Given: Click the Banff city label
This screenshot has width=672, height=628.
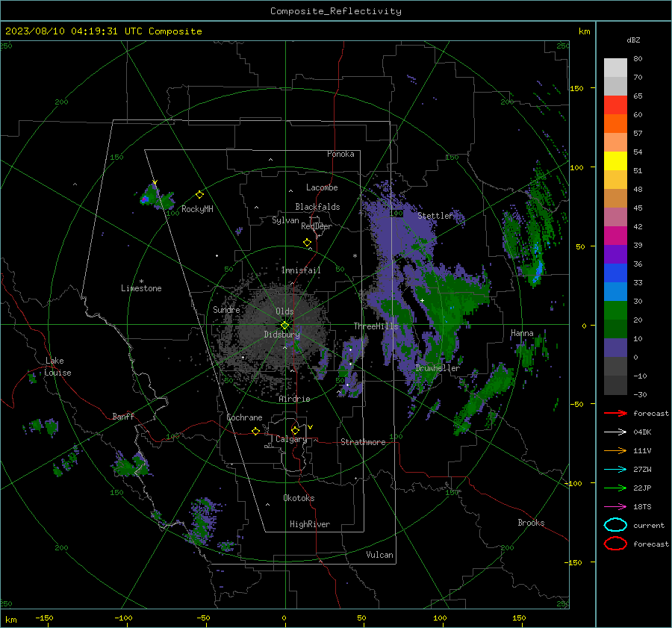Looking at the screenshot, I should tap(123, 416).
